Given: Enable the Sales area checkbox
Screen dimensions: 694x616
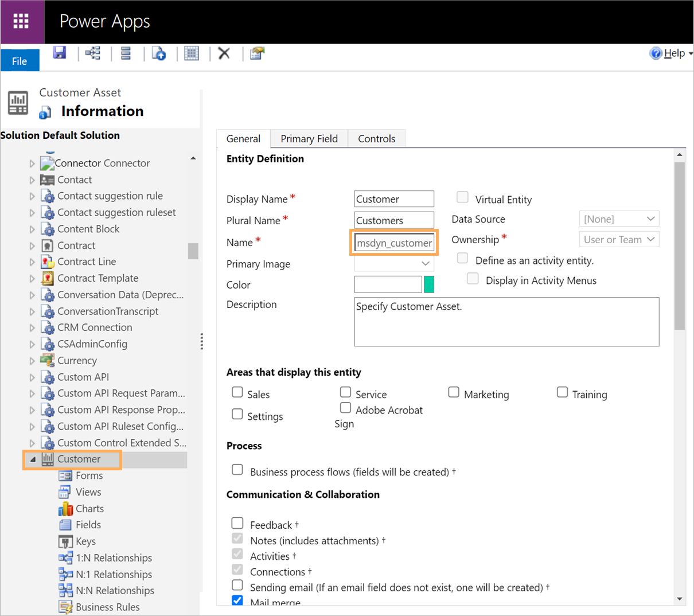Looking at the screenshot, I should point(237,392).
